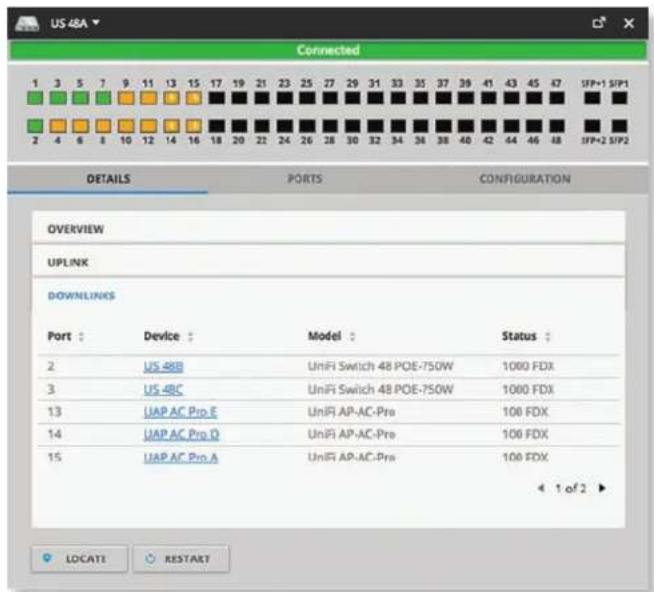Select PoE port 14 on the switch
The width and height of the screenshot is (654, 592).
[171, 126]
